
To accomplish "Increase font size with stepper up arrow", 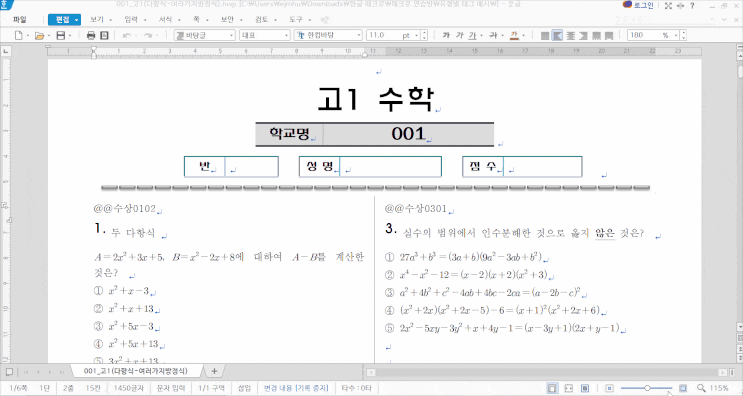I will pyautogui.click(x=424, y=33).
